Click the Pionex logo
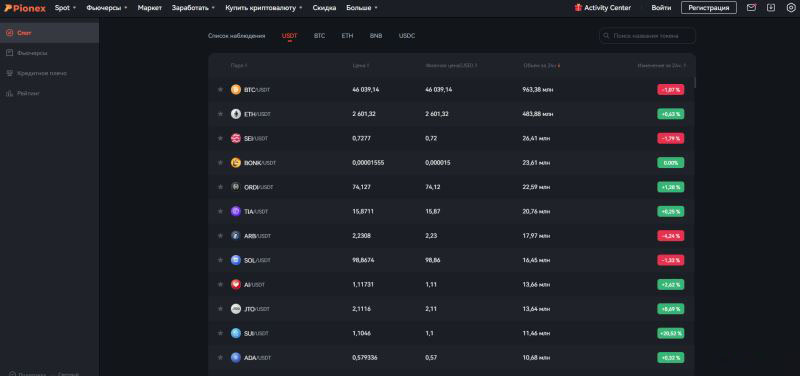The height and width of the screenshot is (376, 800). 25,8
